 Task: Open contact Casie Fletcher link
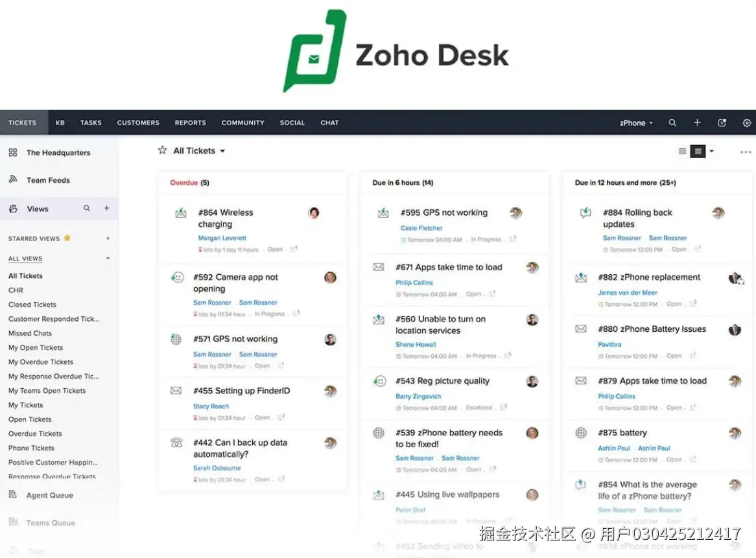coord(421,228)
